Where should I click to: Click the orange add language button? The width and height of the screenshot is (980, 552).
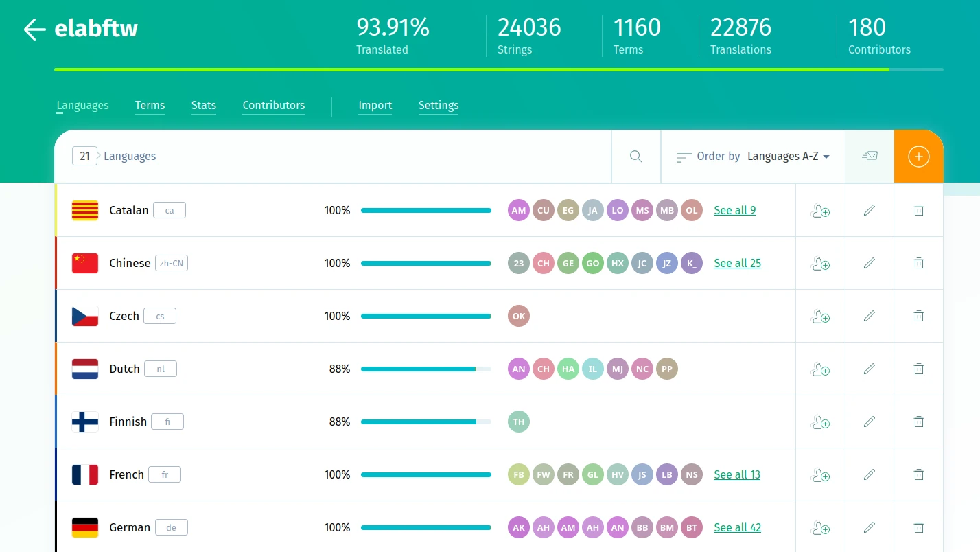click(x=918, y=157)
